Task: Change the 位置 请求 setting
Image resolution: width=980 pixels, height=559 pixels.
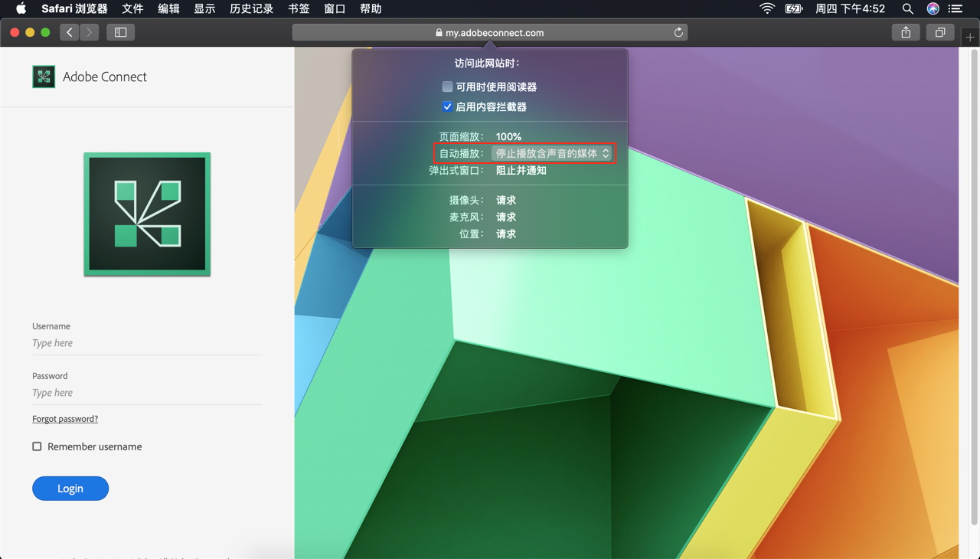Action: point(506,234)
